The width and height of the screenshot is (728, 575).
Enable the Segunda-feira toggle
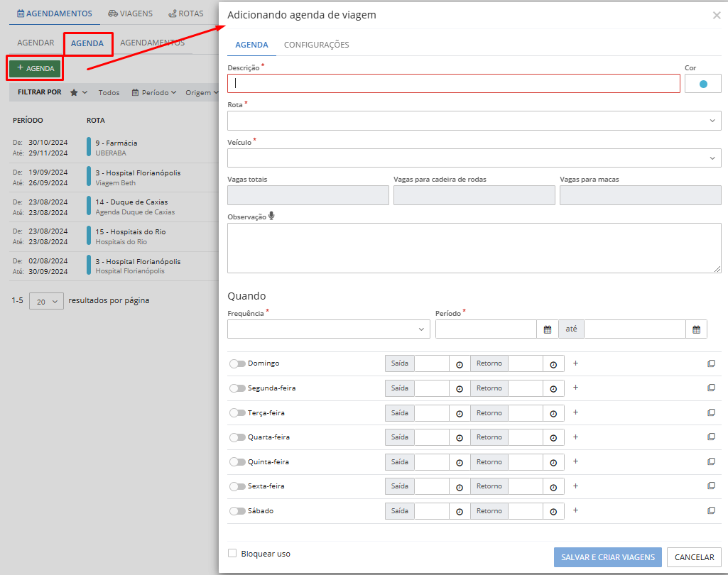click(x=237, y=388)
